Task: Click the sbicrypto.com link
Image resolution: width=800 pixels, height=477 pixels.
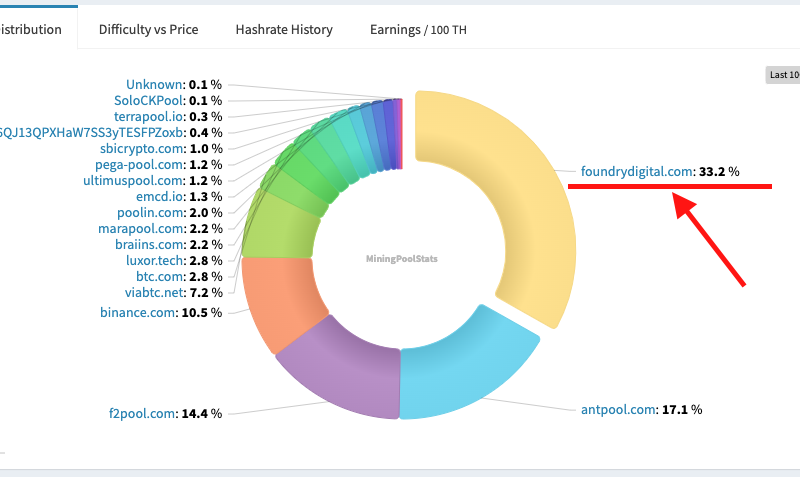Action: pos(142,148)
